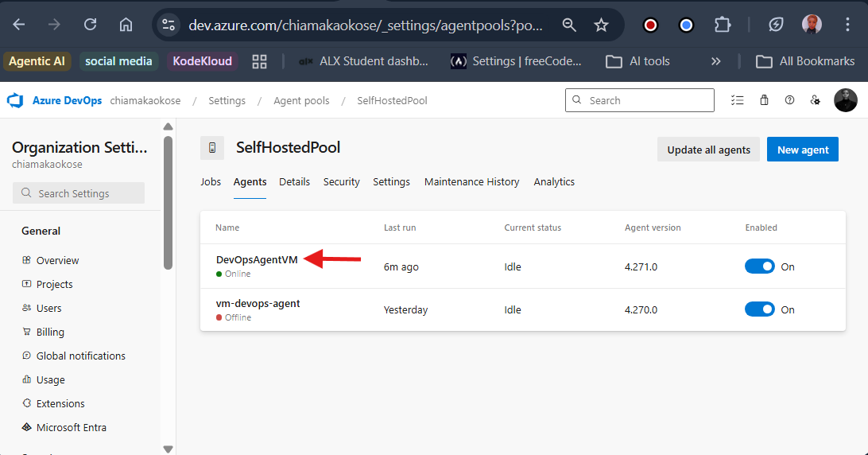Screen dimensions: 868x455
Task: Click the Settings breadcrumb link
Action: (227, 101)
